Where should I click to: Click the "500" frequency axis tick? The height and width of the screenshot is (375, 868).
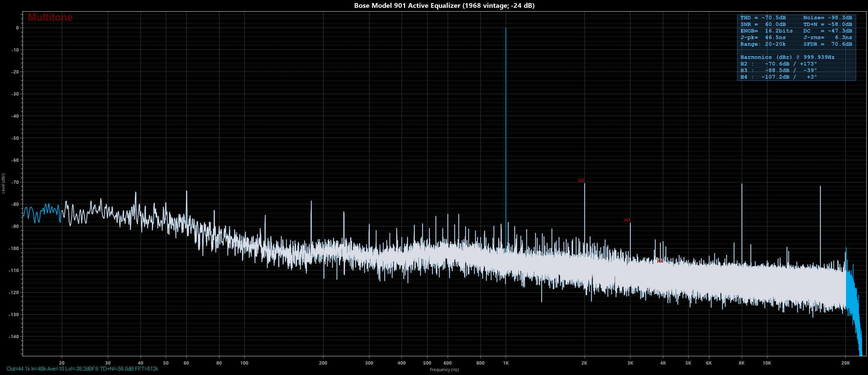coord(427,363)
